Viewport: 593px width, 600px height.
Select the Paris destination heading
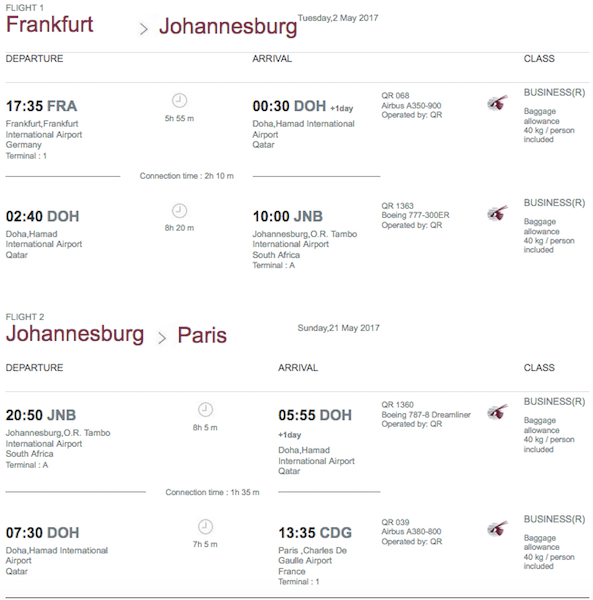pos(202,335)
